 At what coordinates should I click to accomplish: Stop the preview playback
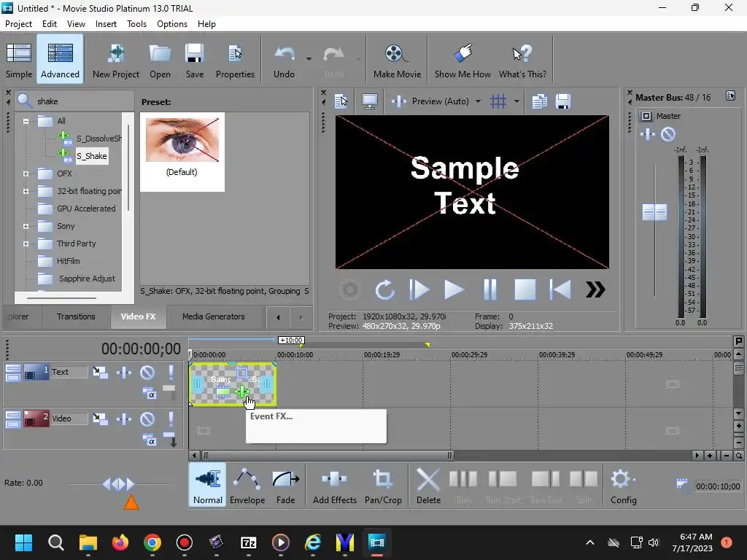pos(525,289)
